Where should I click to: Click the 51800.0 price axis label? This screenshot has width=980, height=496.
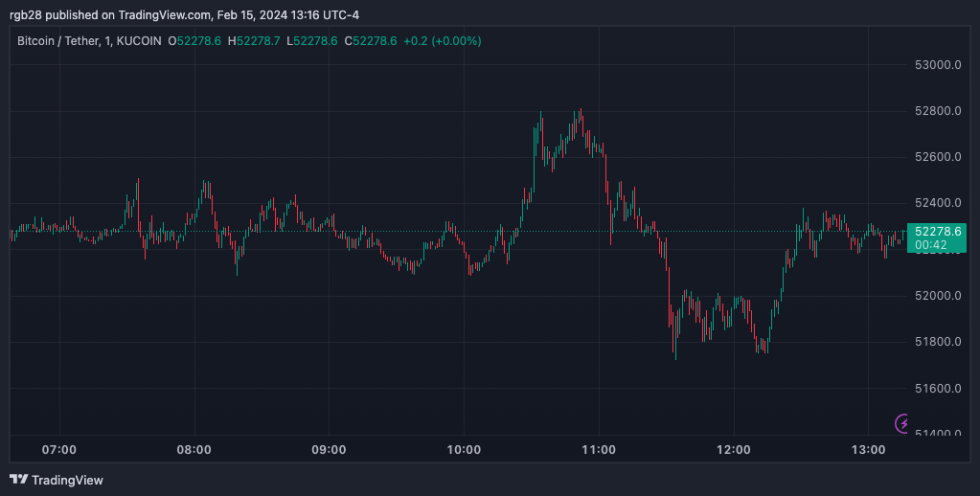click(938, 342)
